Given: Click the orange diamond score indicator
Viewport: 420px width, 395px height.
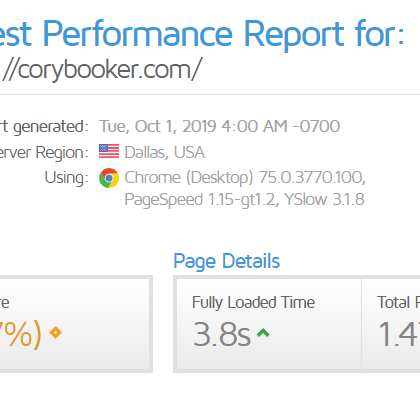Looking at the screenshot, I should click(55, 333).
